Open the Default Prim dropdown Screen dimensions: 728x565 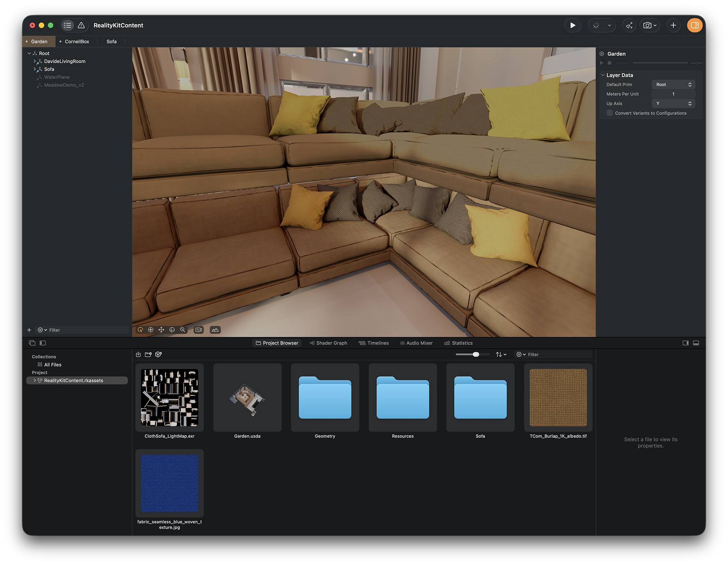coord(673,84)
